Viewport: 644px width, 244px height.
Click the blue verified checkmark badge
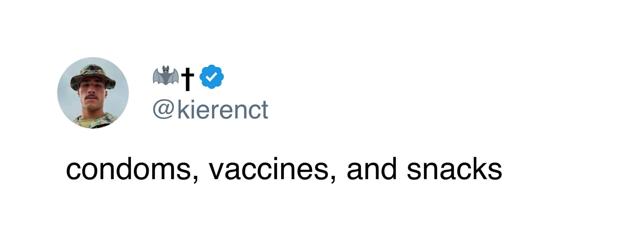click(x=211, y=77)
